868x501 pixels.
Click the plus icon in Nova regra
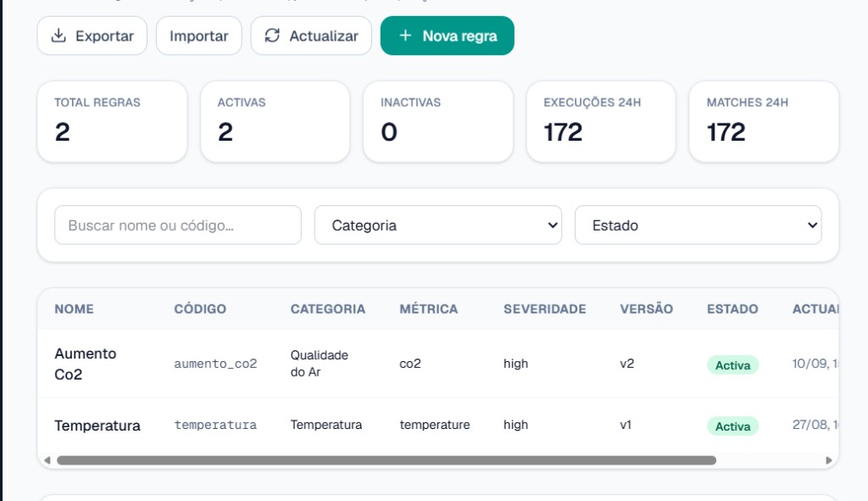405,36
